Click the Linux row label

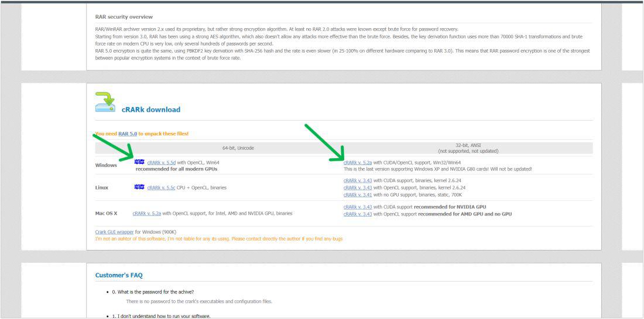[101, 188]
